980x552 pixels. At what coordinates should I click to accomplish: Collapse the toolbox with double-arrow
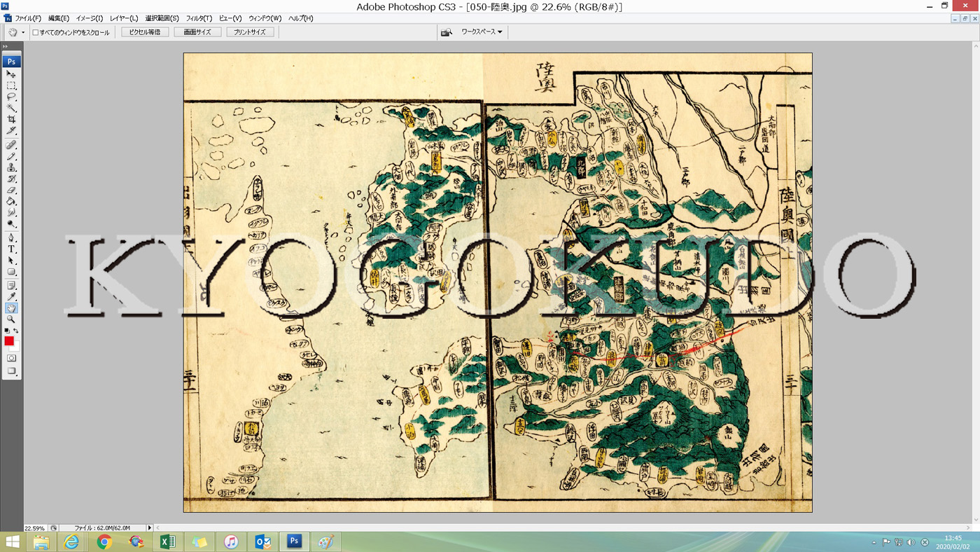point(6,46)
